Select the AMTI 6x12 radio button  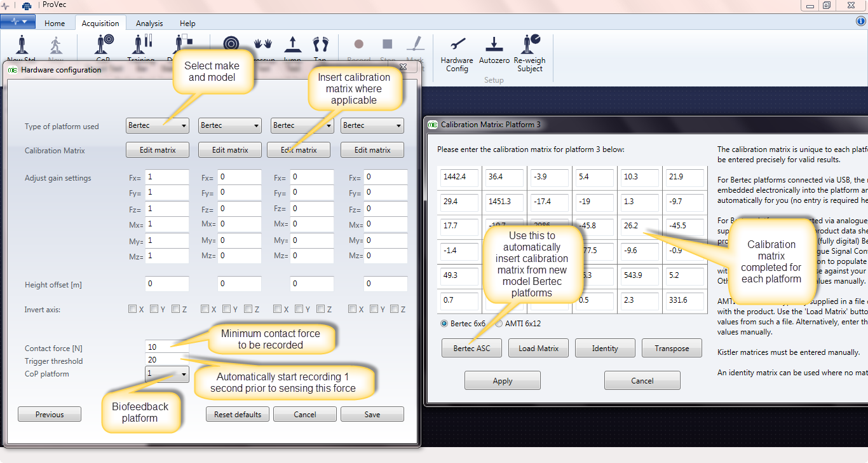(499, 324)
